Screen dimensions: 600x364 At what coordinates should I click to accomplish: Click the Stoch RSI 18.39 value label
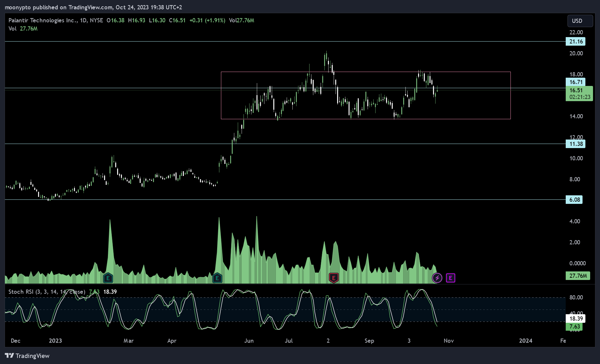pos(576,319)
